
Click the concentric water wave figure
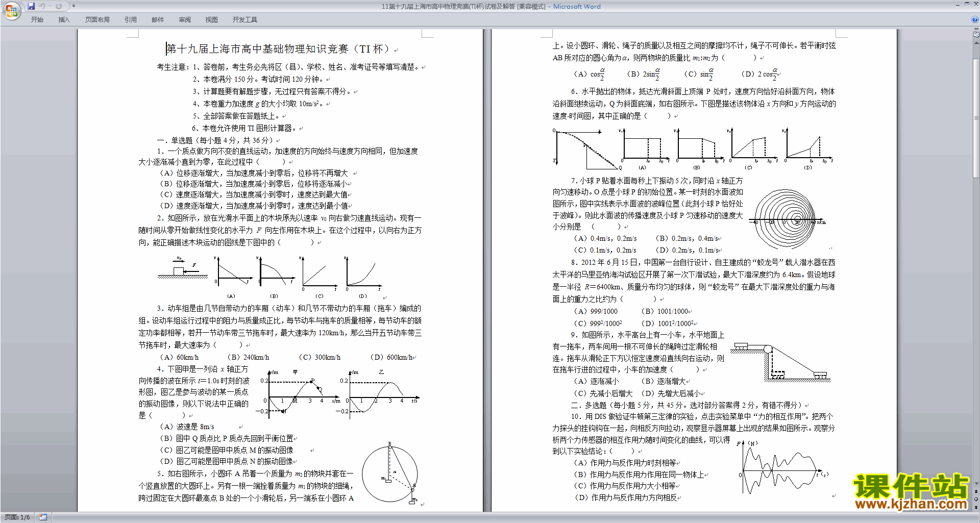pyautogui.click(x=786, y=219)
